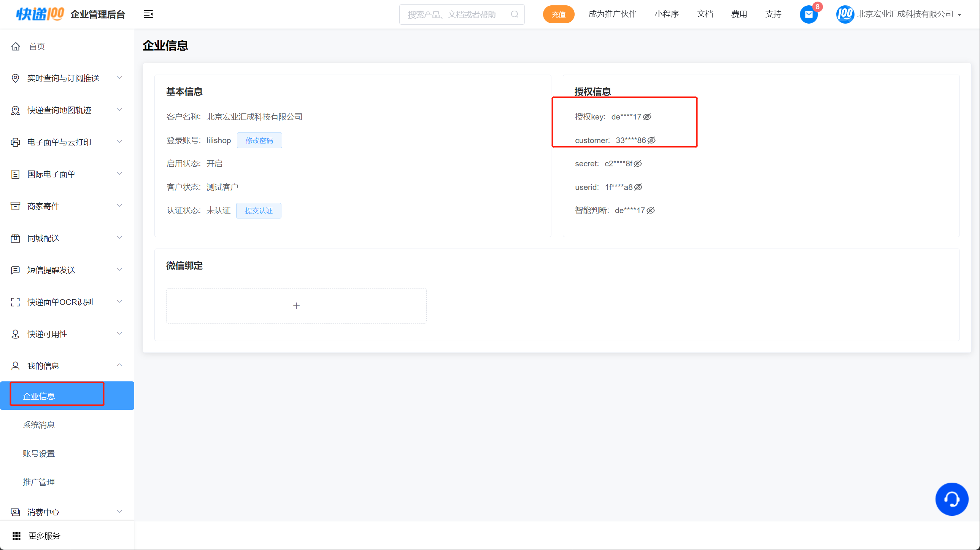Open the 文档 top link

(705, 14)
